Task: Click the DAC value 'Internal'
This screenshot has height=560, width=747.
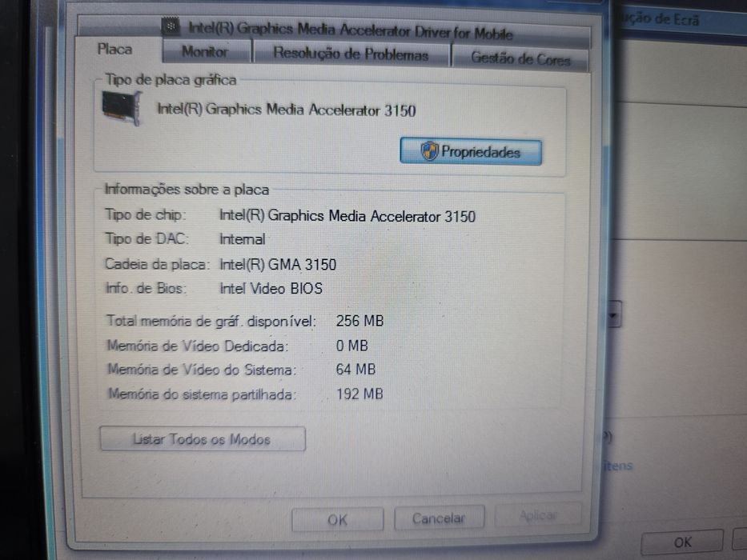Action: (x=242, y=239)
